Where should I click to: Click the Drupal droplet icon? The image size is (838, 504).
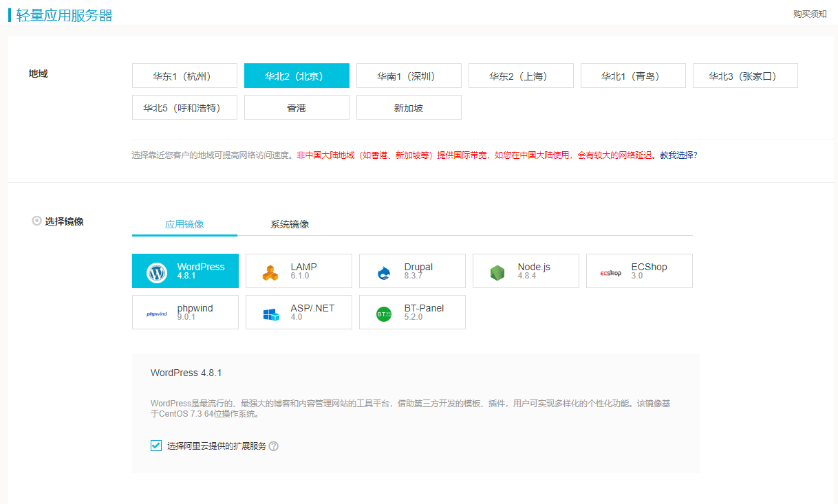[x=384, y=273]
